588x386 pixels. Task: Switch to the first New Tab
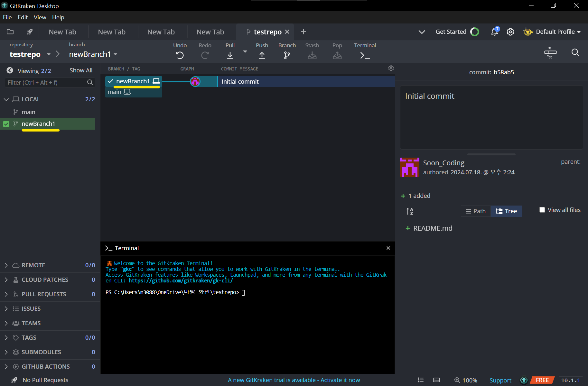[62, 32]
